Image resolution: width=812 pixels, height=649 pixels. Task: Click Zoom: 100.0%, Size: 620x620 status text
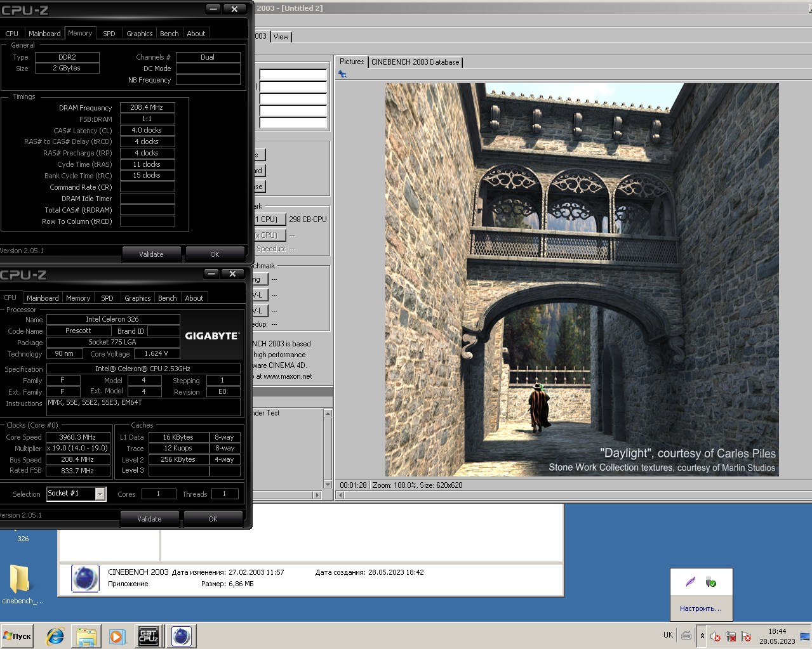click(x=417, y=485)
